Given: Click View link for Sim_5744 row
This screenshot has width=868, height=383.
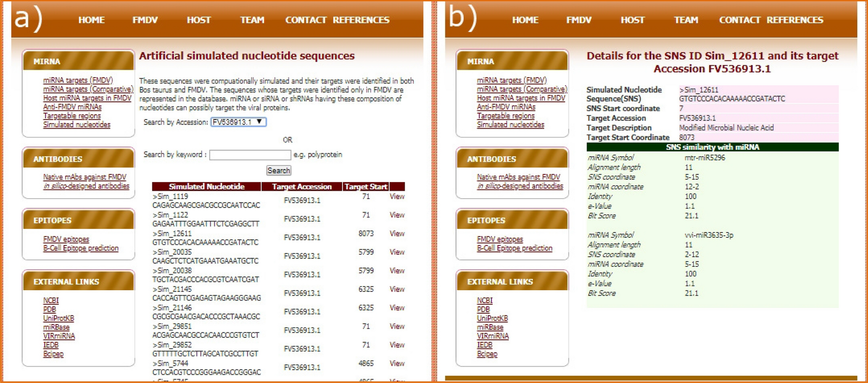Looking at the screenshot, I should tap(397, 364).
